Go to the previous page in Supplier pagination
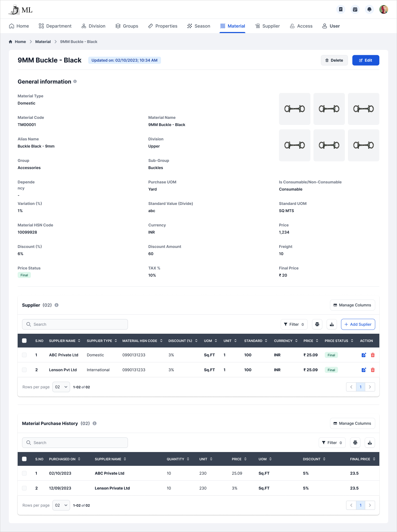Screen dimensions: 397x532 click(351, 387)
